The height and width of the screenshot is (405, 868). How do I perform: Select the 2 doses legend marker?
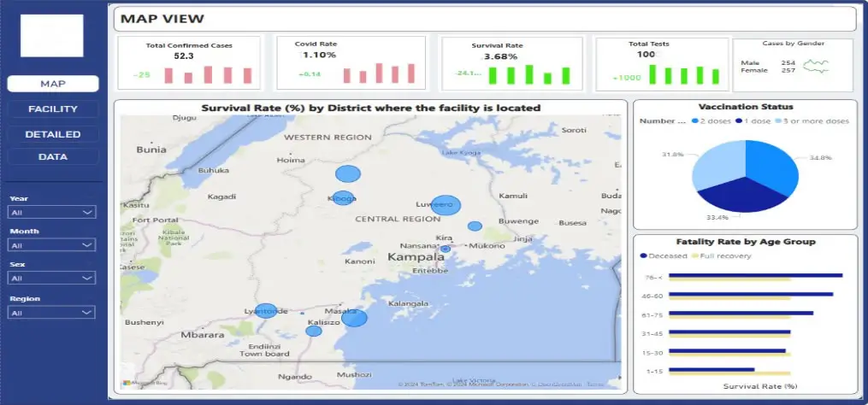[694, 121]
